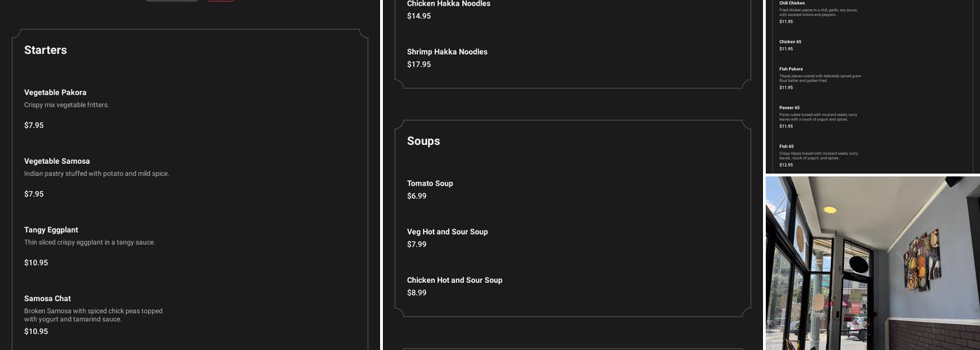Click the Soups section heading

point(423,141)
